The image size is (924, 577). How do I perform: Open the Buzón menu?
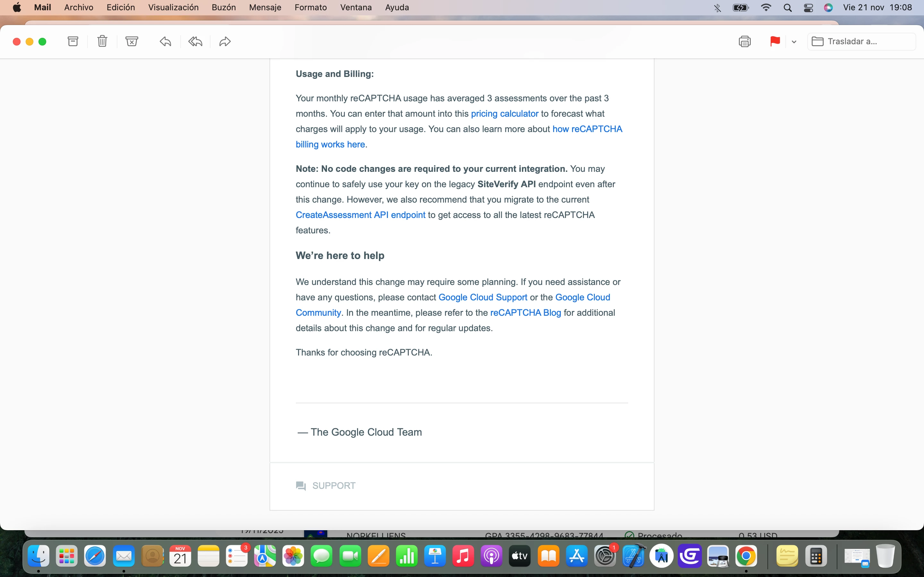click(x=223, y=7)
